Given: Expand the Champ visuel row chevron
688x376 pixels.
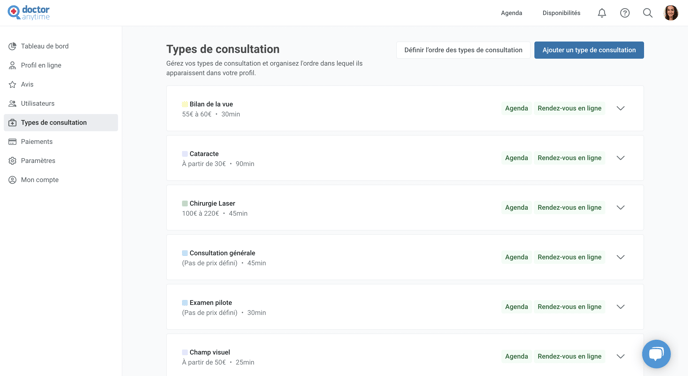Looking at the screenshot, I should (620, 356).
